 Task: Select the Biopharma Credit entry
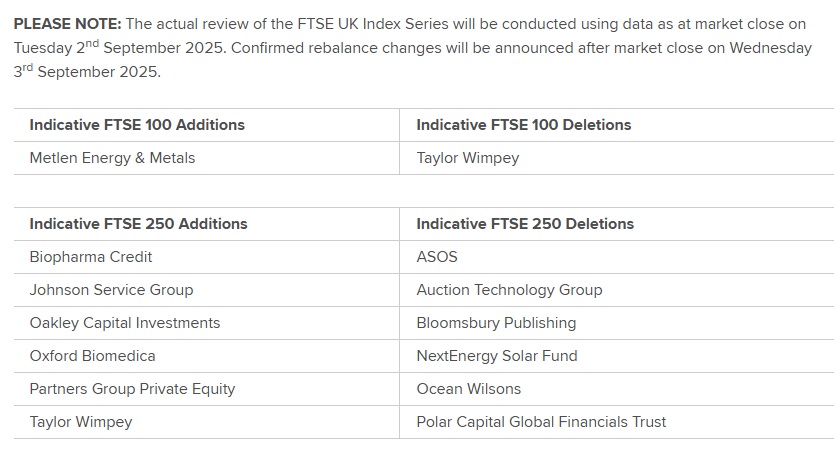pos(91,257)
